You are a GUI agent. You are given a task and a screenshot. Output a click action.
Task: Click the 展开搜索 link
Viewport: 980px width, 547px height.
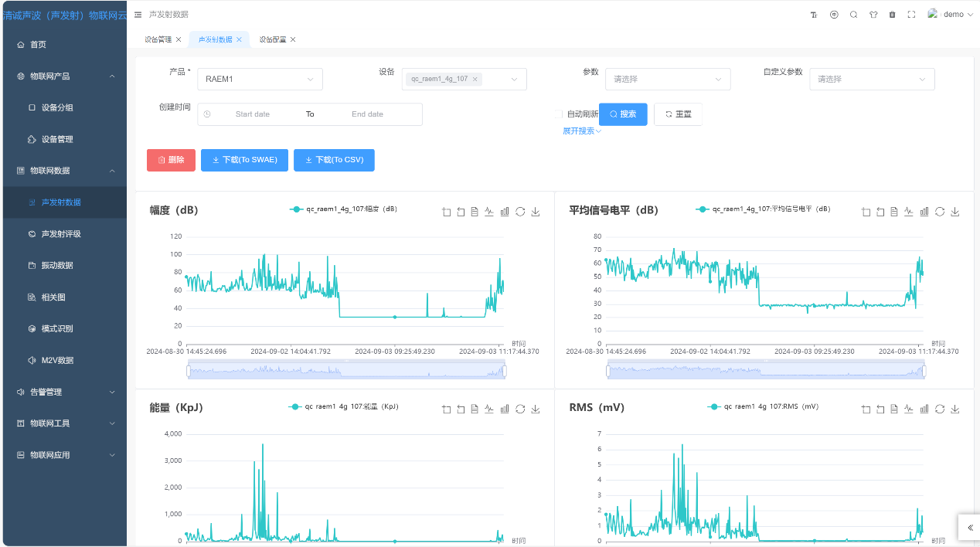point(581,131)
